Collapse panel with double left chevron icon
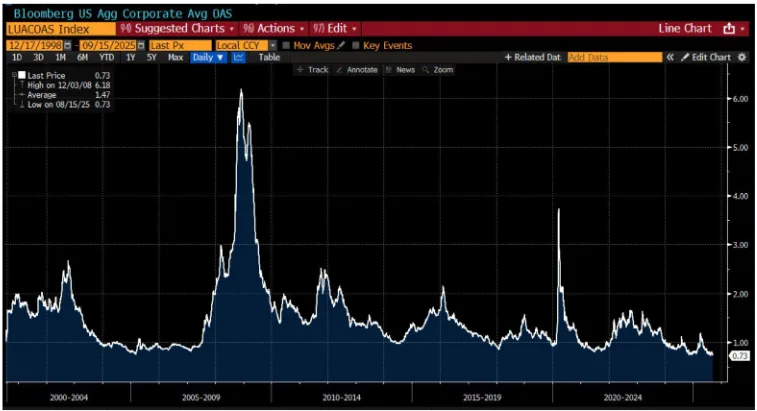 pos(670,57)
